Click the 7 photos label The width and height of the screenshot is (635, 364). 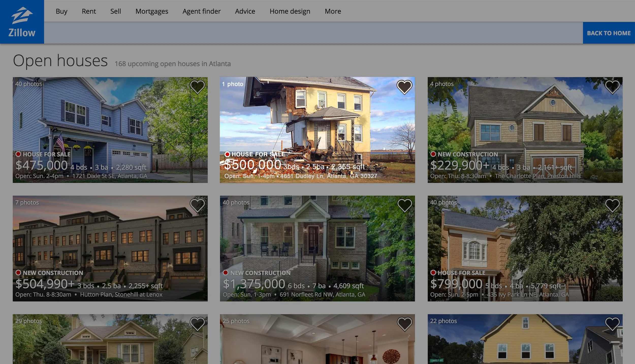pos(27,202)
